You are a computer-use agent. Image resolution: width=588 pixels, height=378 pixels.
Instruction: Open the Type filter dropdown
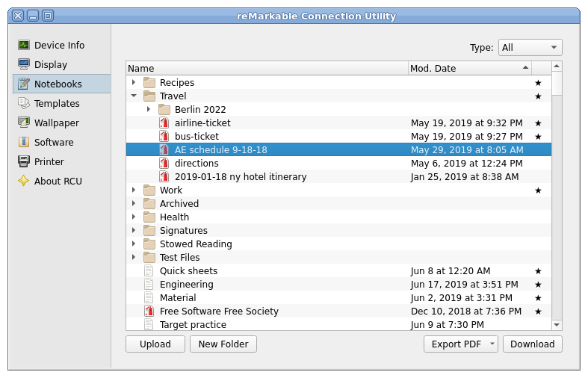(x=530, y=48)
